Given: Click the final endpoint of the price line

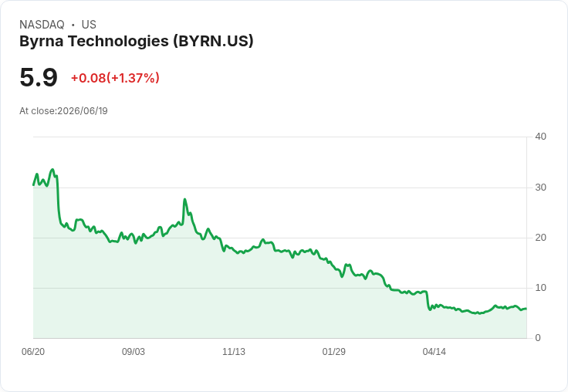Looking at the screenshot, I should 526,309.
